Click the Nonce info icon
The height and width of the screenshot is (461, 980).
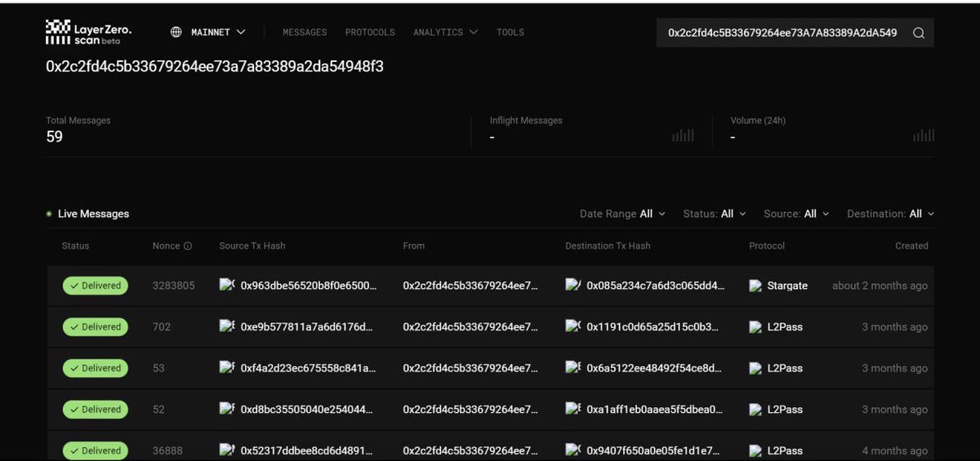pos(188,246)
